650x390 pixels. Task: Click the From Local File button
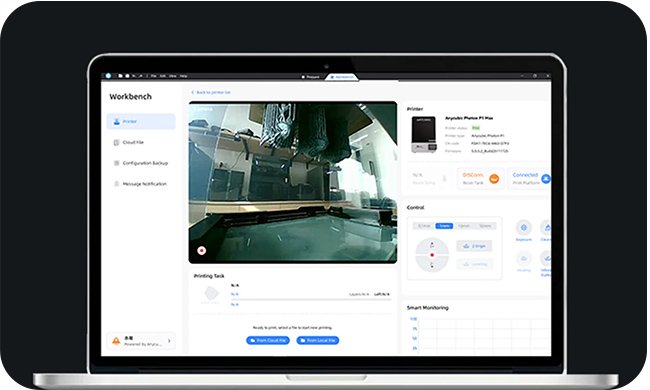click(318, 340)
